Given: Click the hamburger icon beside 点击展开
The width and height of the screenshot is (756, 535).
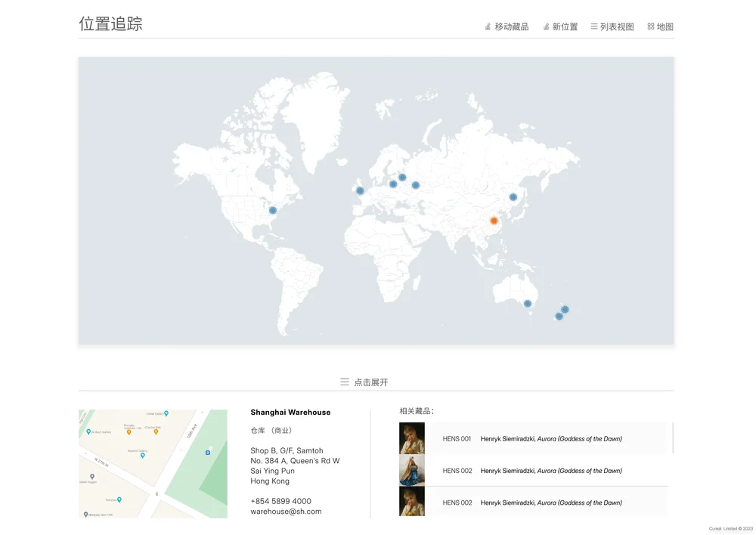Looking at the screenshot, I should [x=345, y=382].
